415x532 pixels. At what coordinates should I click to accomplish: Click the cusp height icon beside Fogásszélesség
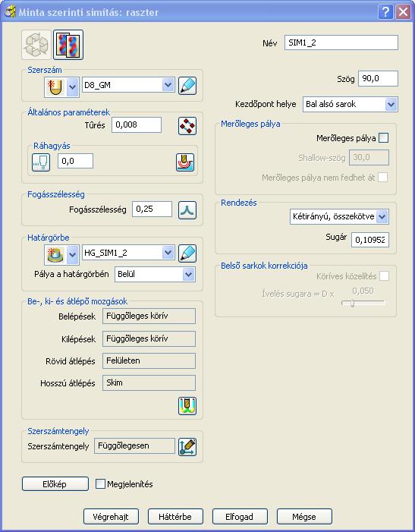coord(187,210)
